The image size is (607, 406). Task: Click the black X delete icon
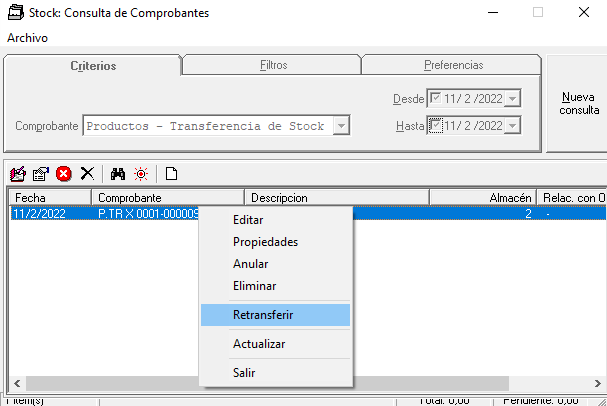click(87, 173)
